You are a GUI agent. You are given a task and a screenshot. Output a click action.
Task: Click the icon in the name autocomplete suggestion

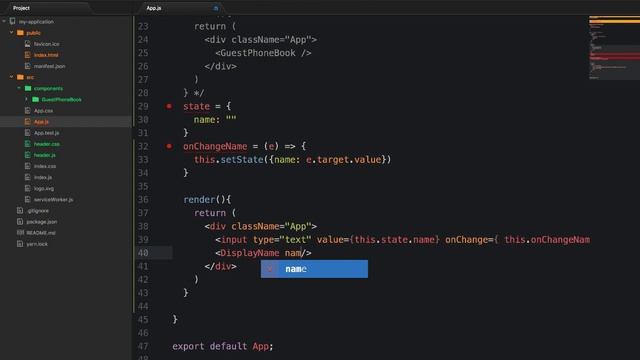click(270, 269)
